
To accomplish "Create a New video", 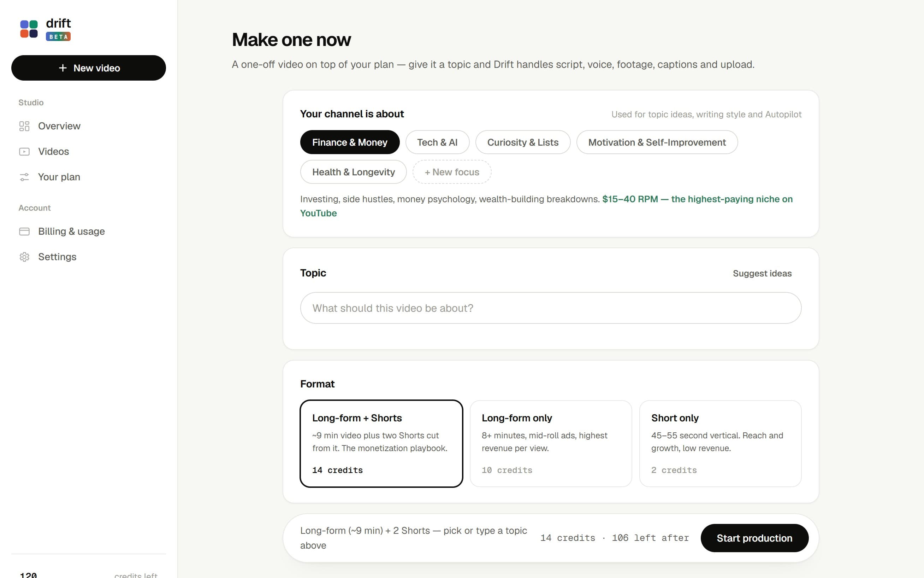I will click(89, 68).
